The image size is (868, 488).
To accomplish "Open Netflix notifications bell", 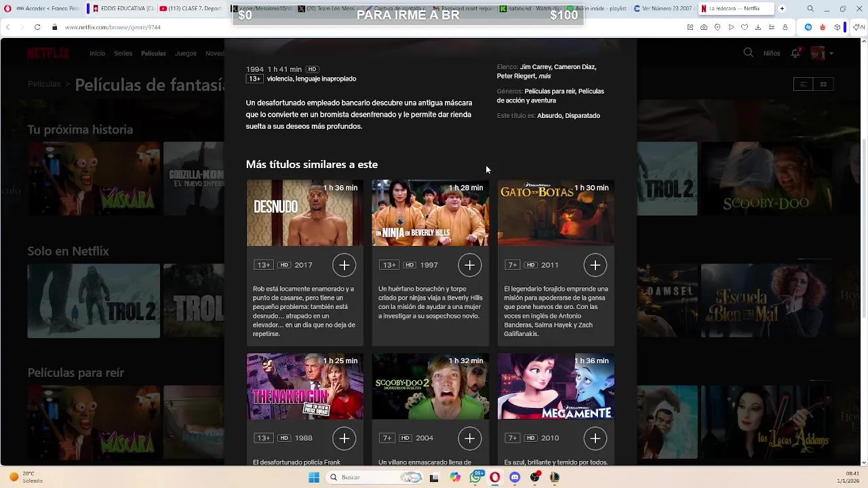I will (x=795, y=53).
